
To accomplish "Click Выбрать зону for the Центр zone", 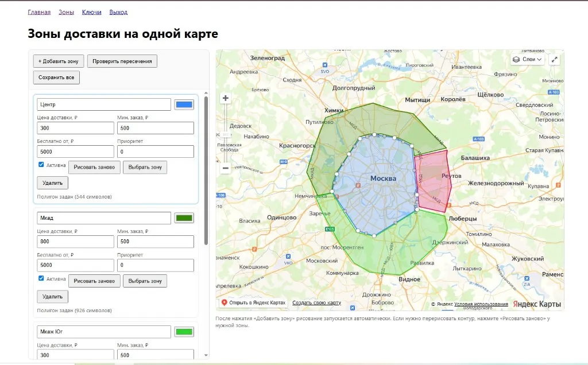I will tap(145, 167).
